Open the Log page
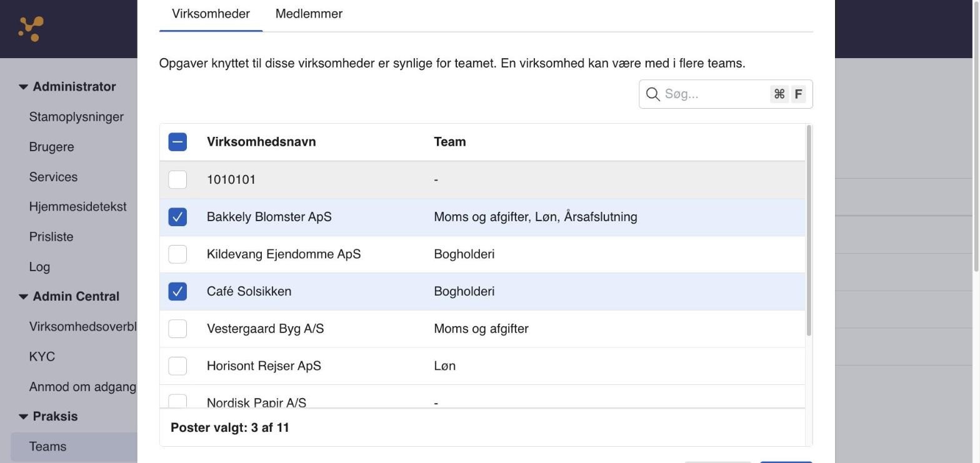Screen dimensions: 980x463 tap(39, 267)
